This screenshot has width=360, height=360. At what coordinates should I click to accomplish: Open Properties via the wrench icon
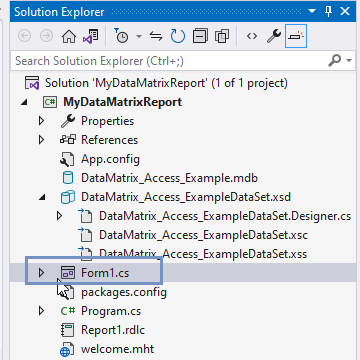pos(274,36)
